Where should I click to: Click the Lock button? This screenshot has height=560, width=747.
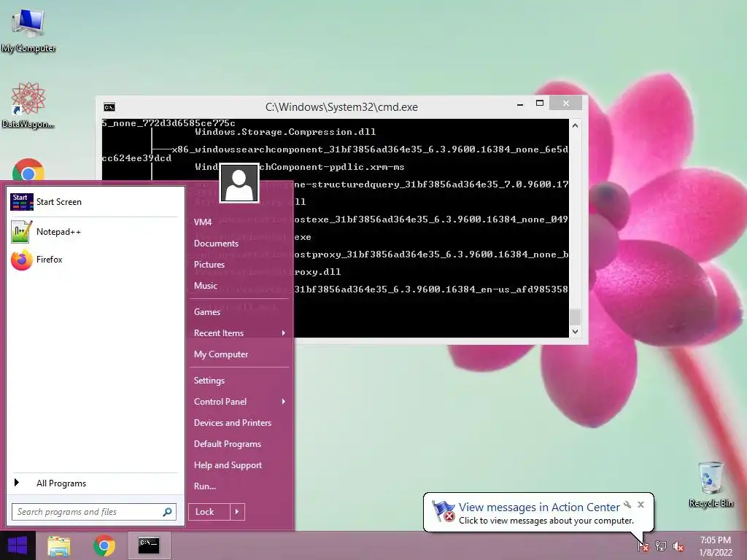coord(209,512)
